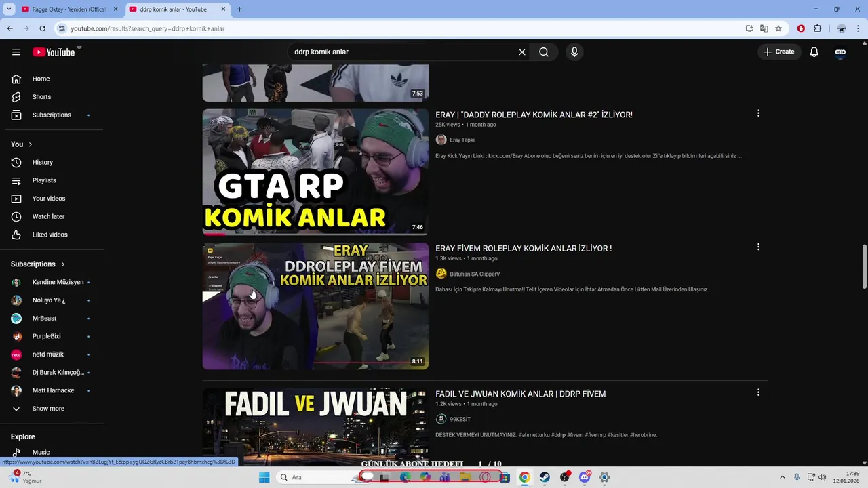Go to the YouTube logo homepage
The width and height of the screenshot is (868, 488).
[54, 52]
